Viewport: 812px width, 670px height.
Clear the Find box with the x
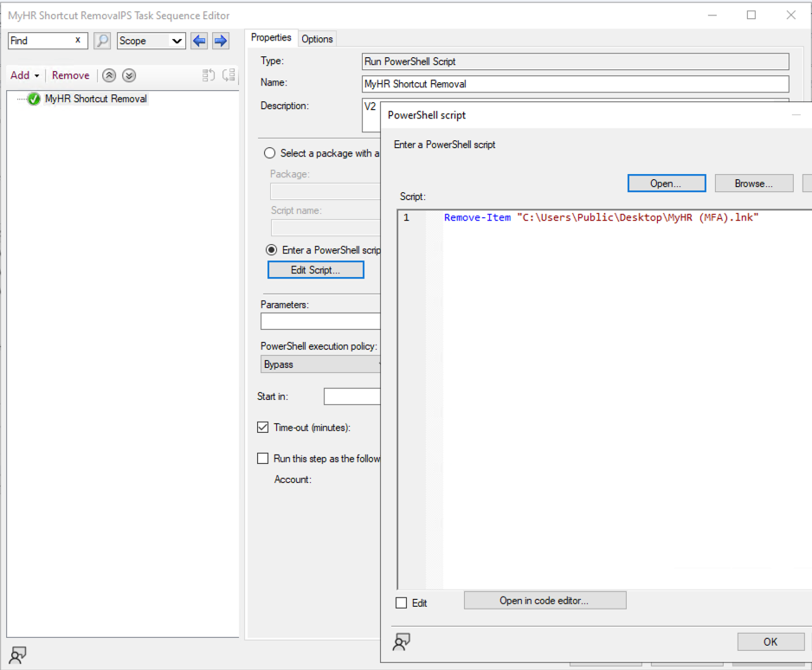pyautogui.click(x=78, y=40)
